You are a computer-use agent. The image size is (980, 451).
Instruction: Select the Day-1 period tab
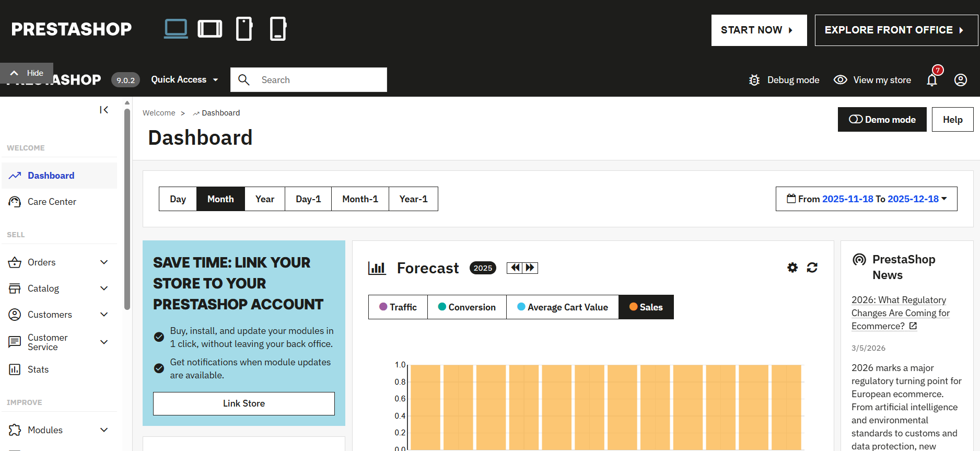[x=308, y=199]
